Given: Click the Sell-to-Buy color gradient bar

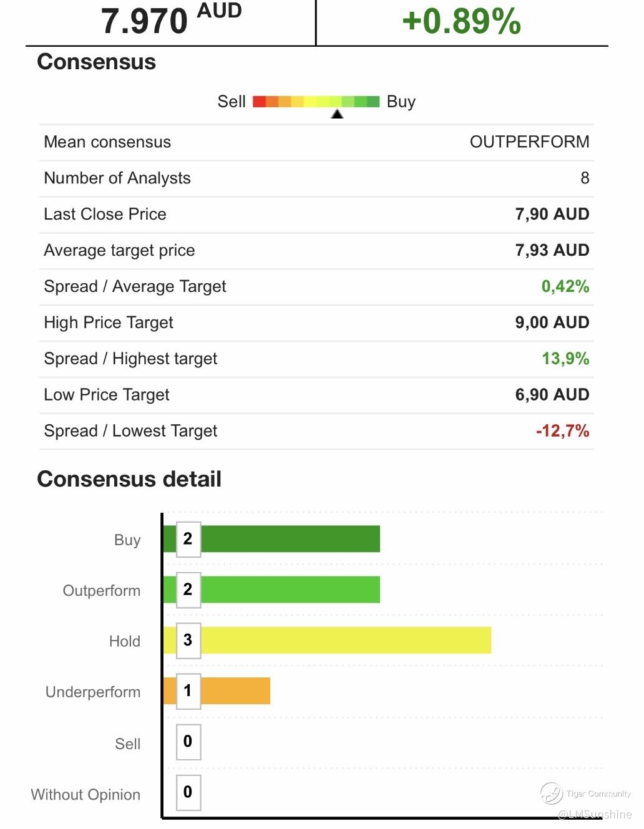Looking at the screenshot, I should point(316,102).
